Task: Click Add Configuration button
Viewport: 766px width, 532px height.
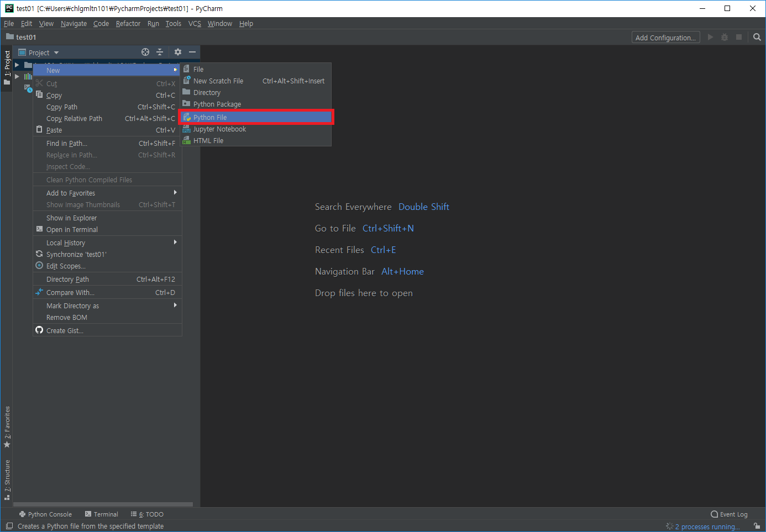Action: pos(666,38)
